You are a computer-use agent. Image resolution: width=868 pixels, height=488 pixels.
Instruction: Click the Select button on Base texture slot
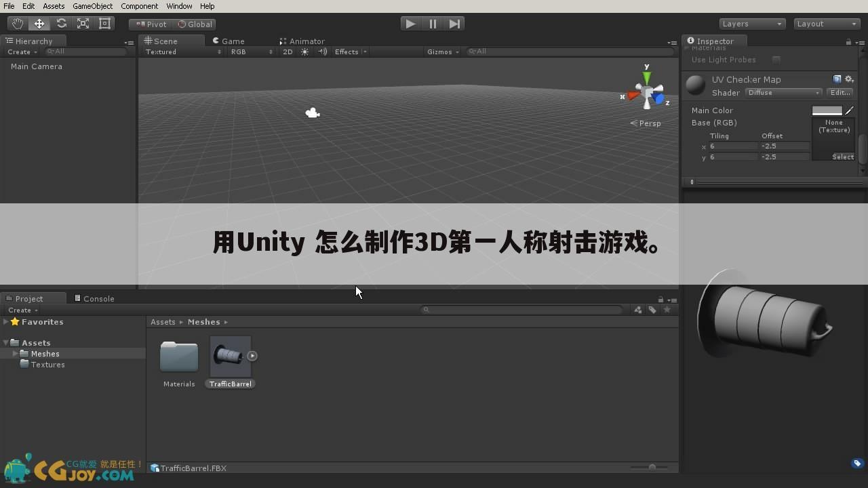843,157
